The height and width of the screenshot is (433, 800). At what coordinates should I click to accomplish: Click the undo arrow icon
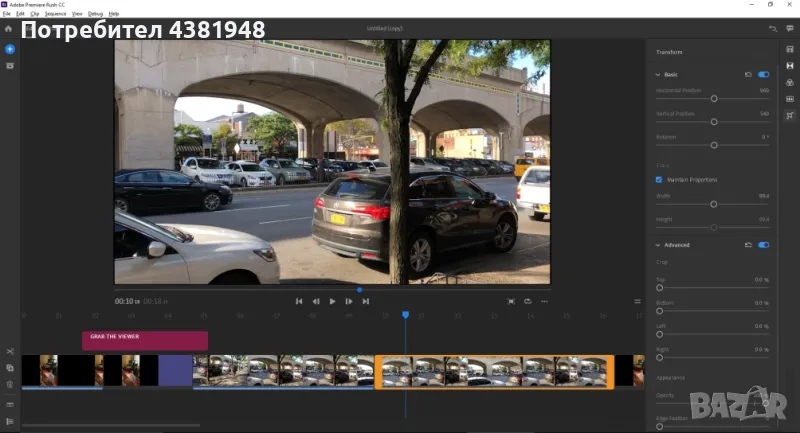coord(772,29)
